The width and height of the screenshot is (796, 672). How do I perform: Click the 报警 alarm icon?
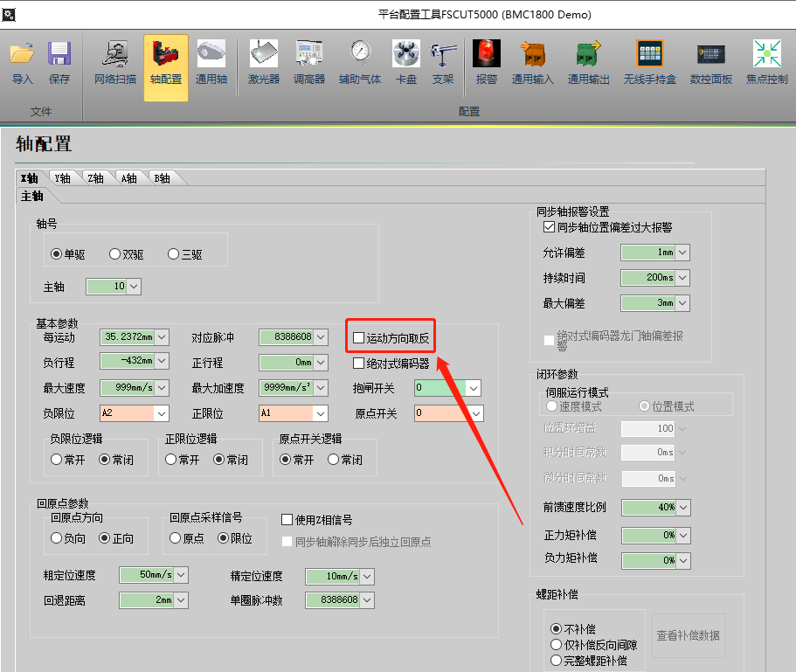[x=486, y=55]
